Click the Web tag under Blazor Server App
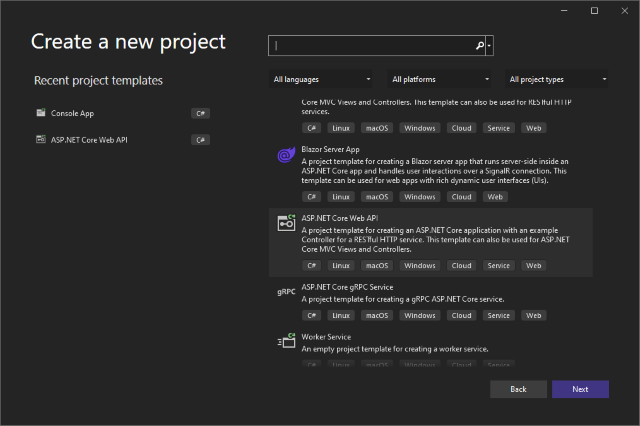Image resolution: width=640 pixels, height=426 pixels. pos(495,197)
